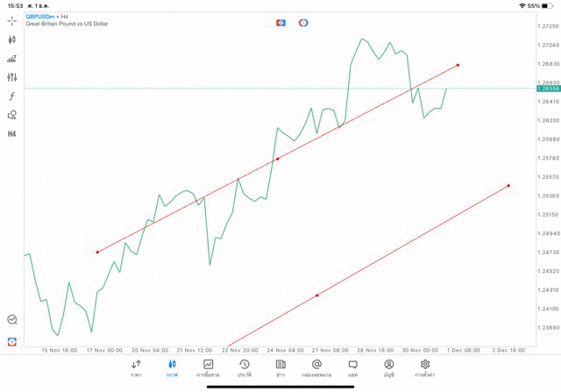Switch to the ประวัติ history tab

[x=244, y=367]
